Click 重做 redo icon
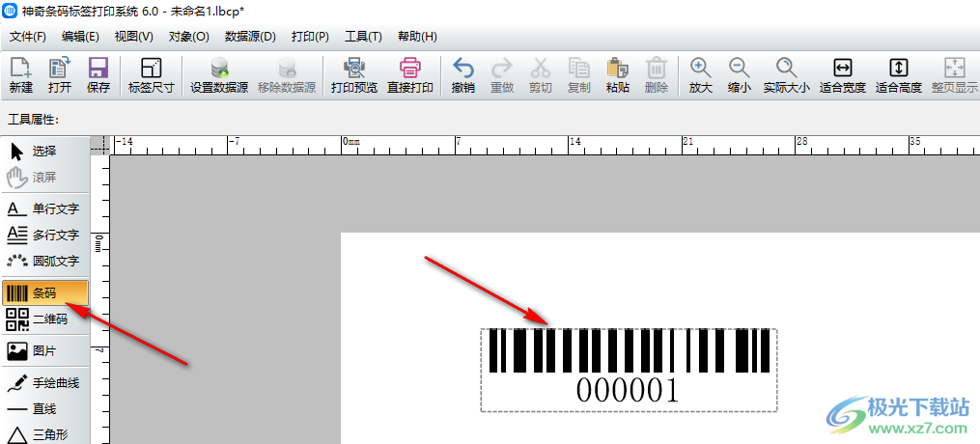Viewport: 980px width, 444px height. pos(502,75)
